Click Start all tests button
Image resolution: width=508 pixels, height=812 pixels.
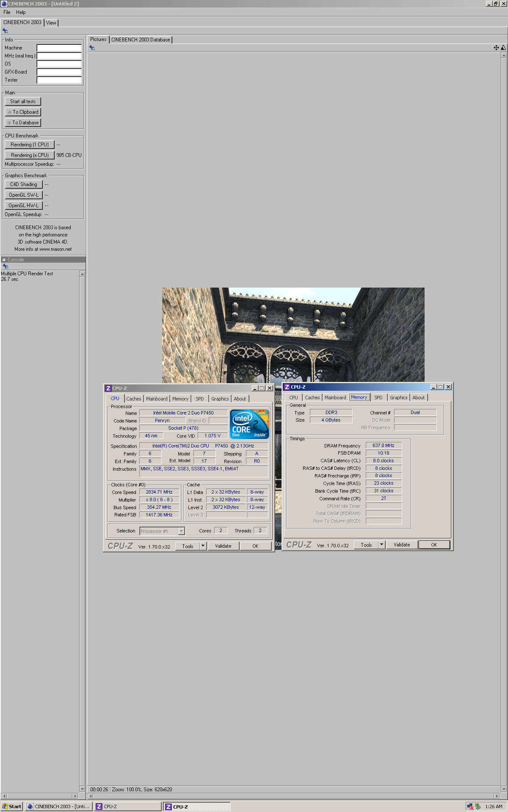23,101
